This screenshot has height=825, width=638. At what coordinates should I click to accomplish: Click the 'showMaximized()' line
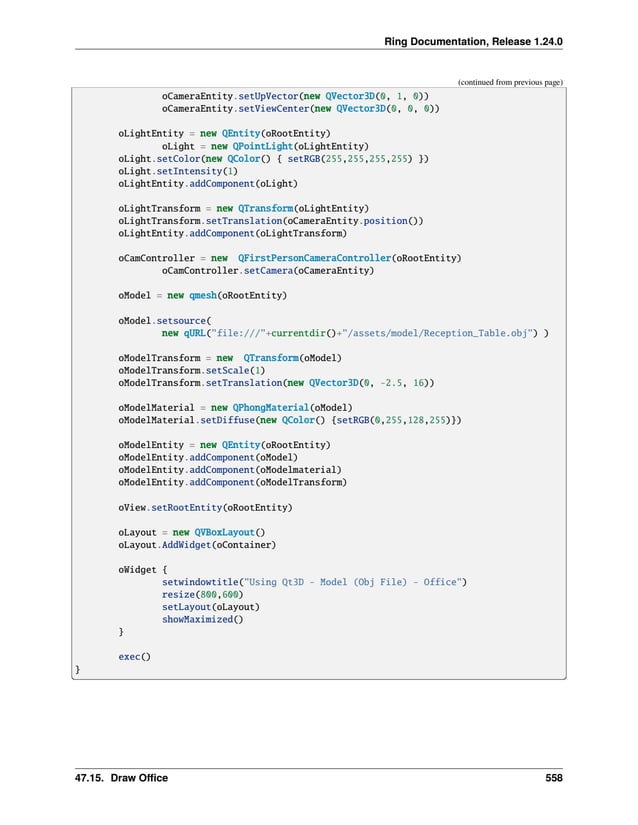click(202, 620)
